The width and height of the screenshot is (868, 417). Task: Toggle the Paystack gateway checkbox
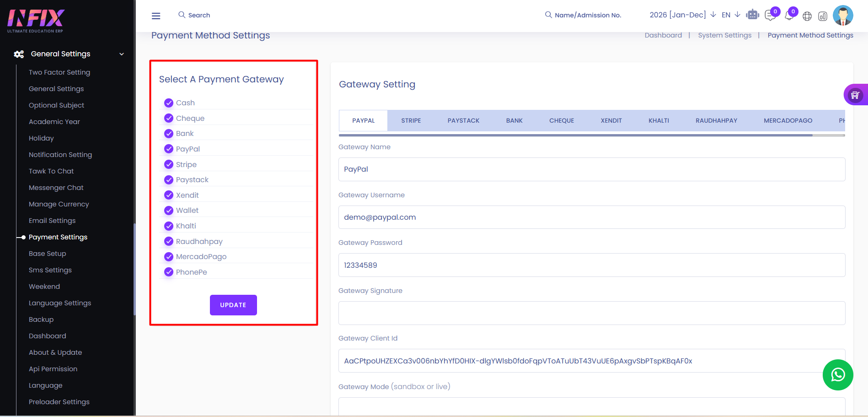tap(169, 179)
